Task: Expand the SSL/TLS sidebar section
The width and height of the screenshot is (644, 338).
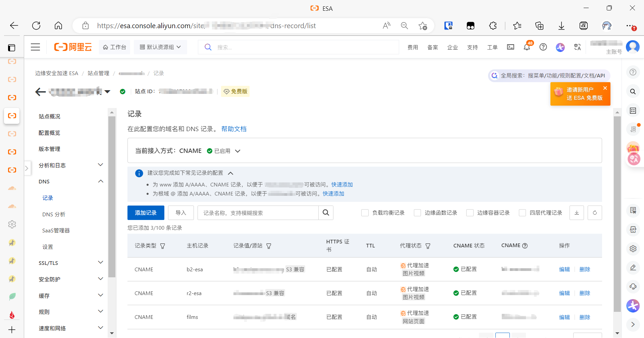Action: coord(70,263)
